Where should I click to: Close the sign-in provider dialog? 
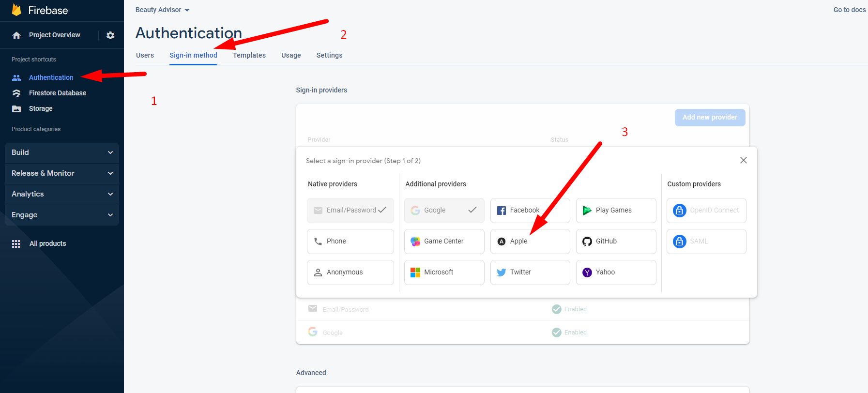[743, 160]
